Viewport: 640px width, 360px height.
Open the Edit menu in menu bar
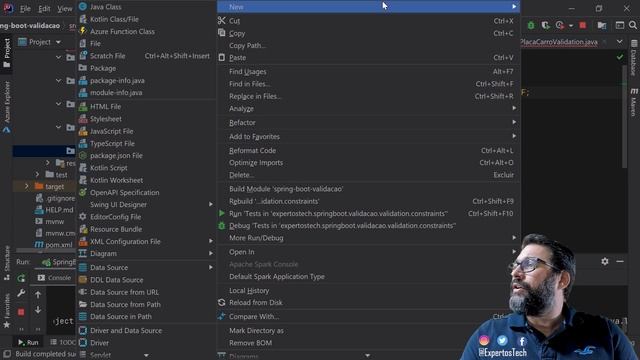[x=44, y=9]
